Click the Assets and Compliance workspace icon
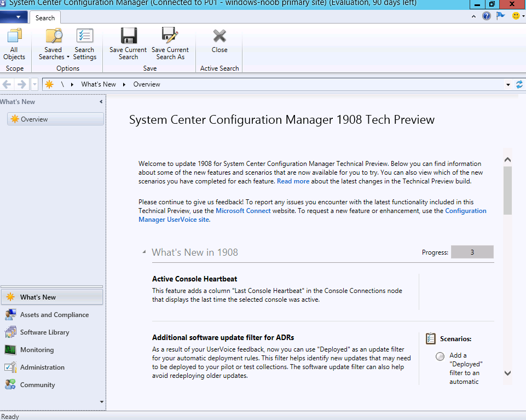The width and height of the screenshot is (526, 420). click(10, 314)
